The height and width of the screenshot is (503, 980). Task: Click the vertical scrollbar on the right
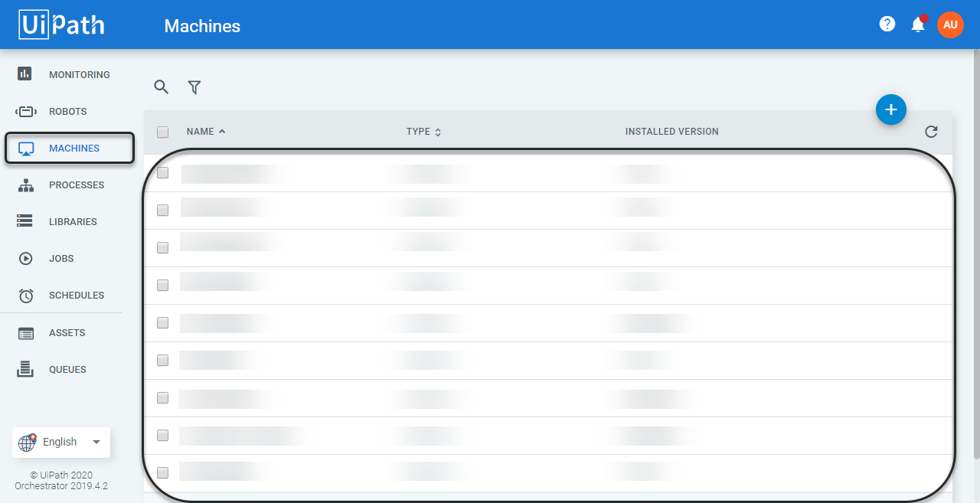(975, 253)
